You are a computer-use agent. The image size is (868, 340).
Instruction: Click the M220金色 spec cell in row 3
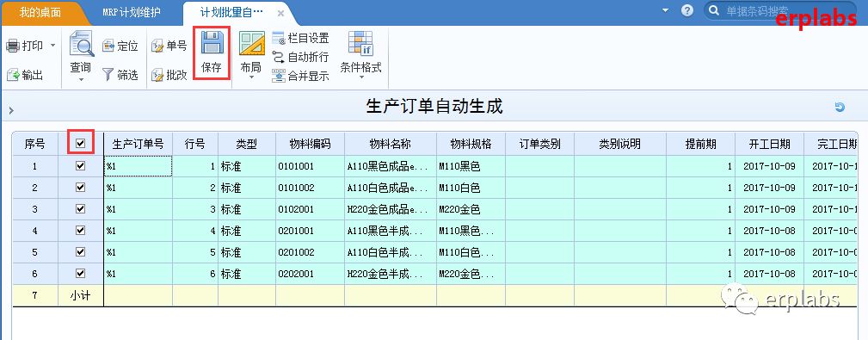click(x=471, y=209)
